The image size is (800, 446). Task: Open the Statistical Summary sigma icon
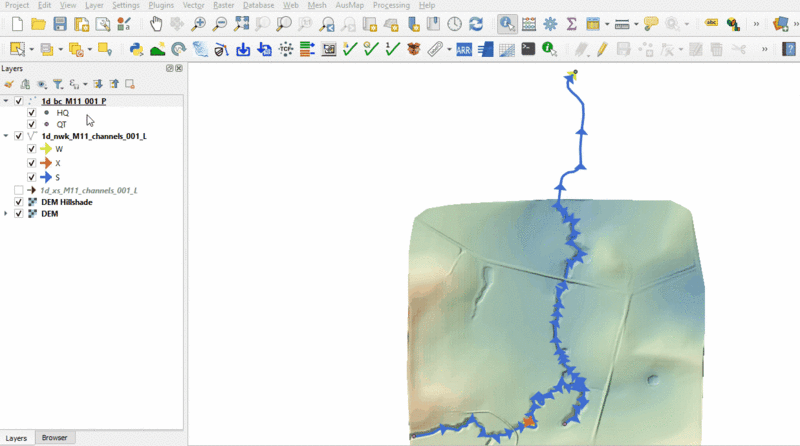click(571, 23)
